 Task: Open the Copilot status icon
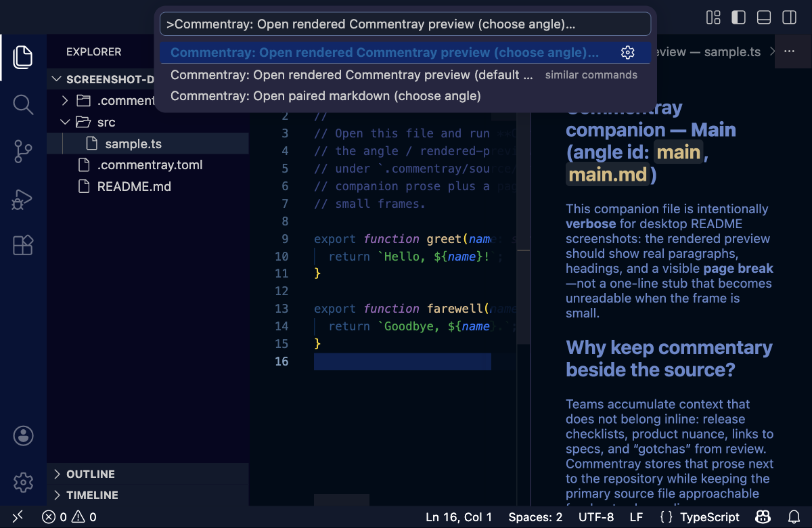(x=763, y=517)
